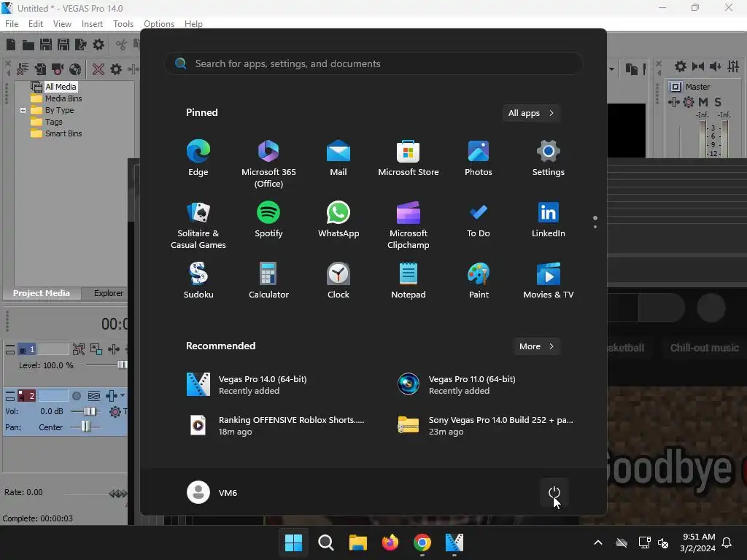Click the Power button in Start menu
This screenshot has width=747, height=560.
(554, 492)
